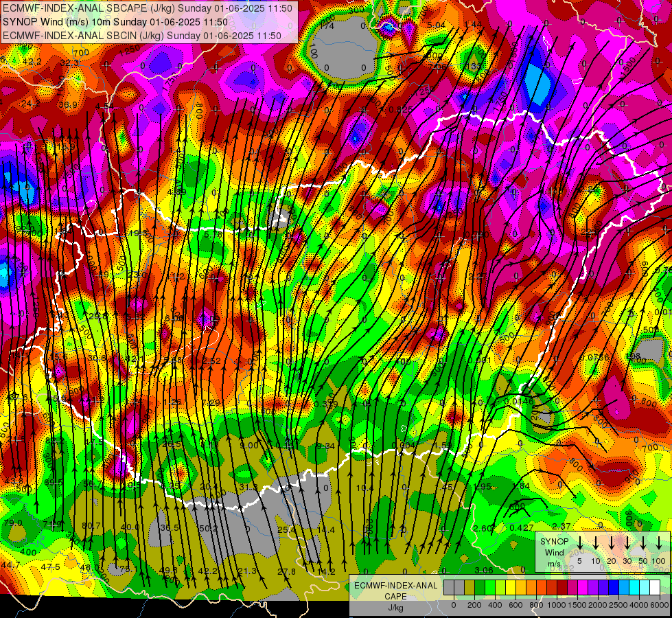672x618 pixels.
Task: Click the station value 0.0756
Action: pos(595,358)
